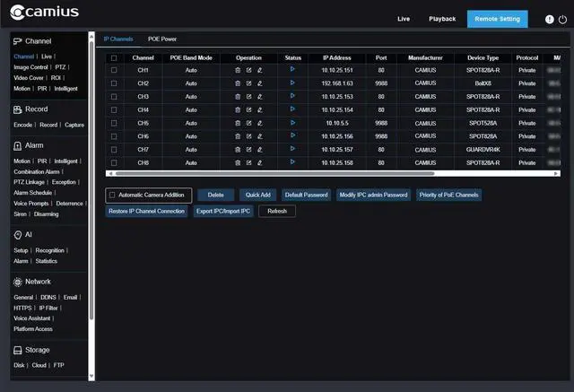Open the Playback tab

coord(442,19)
